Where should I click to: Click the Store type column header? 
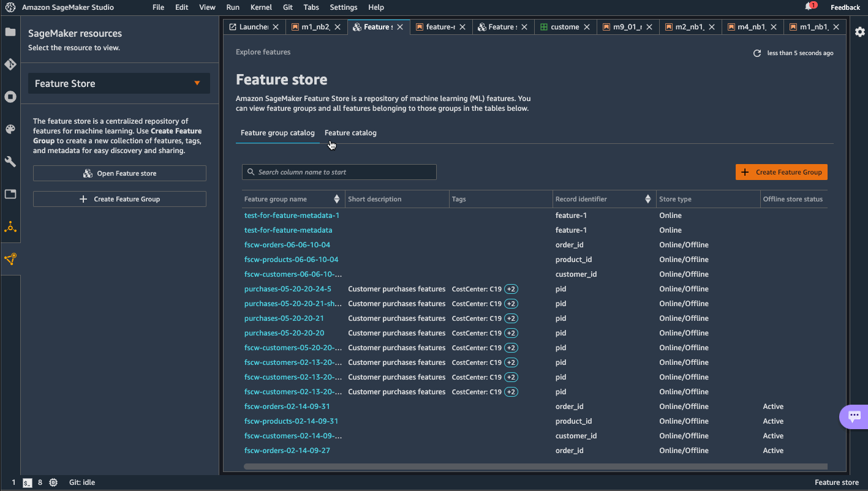[x=675, y=199]
